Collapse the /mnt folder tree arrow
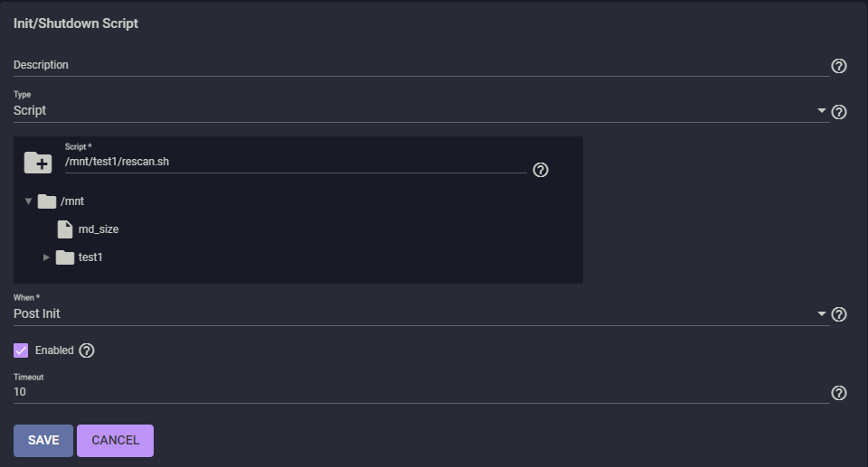The width and height of the screenshot is (868, 467). pos(28,201)
